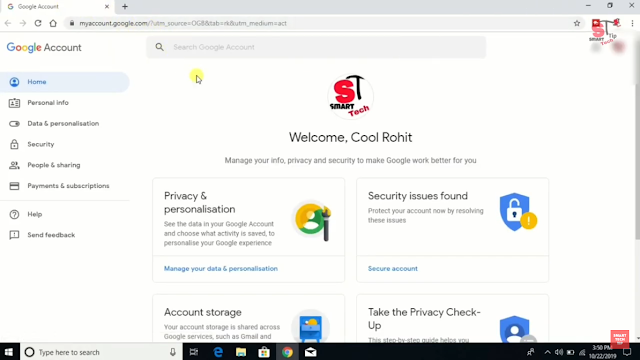Viewport: 640px width, 360px height.
Task: Close the Google Account tab
Action: coord(107,7)
